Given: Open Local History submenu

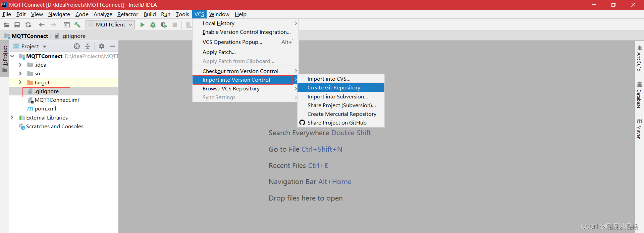Looking at the screenshot, I should pyautogui.click(x=246, y=23).
